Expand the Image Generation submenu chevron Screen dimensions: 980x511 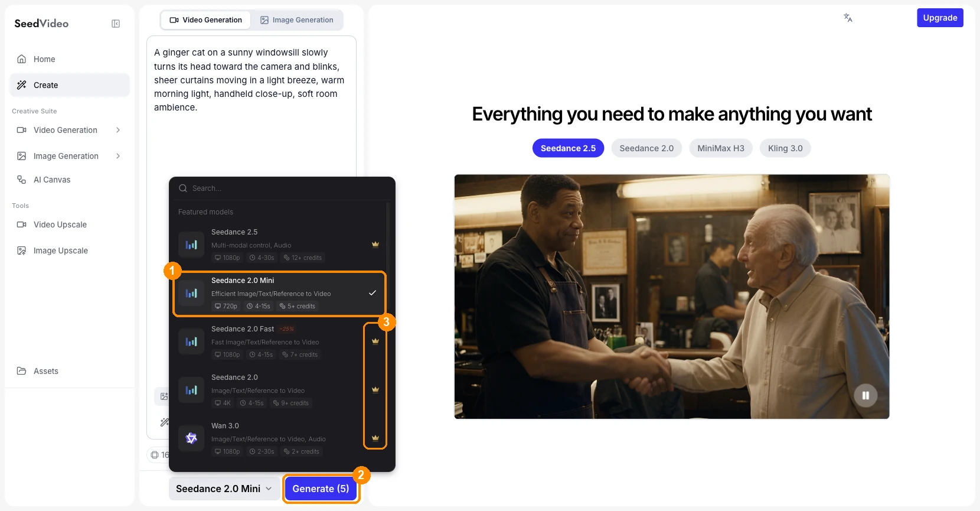(x=118, y=156)
